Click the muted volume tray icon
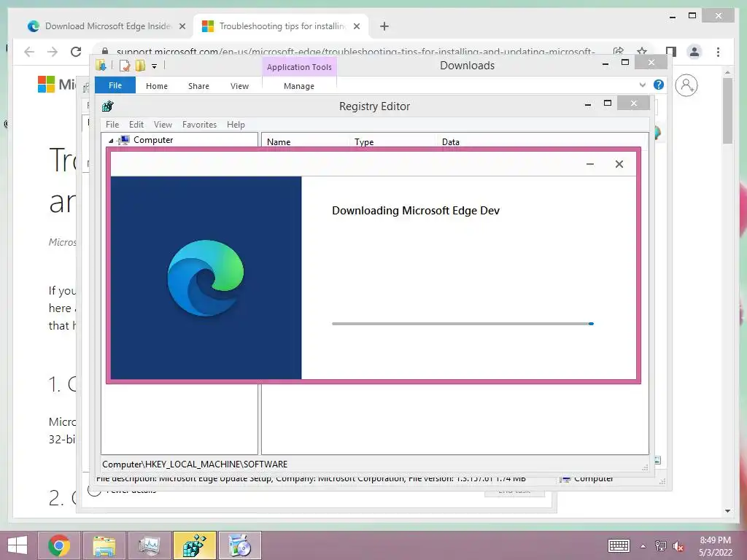This screenshot has height=560, width=747. point(678,545)
